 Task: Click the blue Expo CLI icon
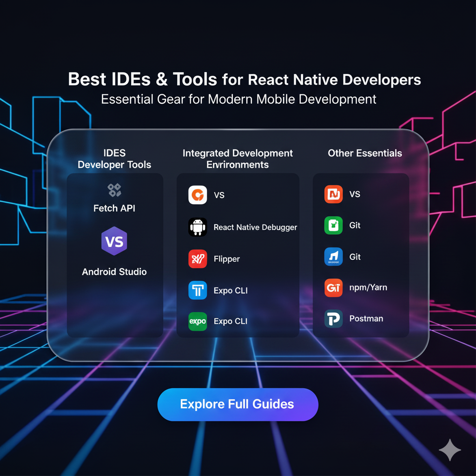198,290
